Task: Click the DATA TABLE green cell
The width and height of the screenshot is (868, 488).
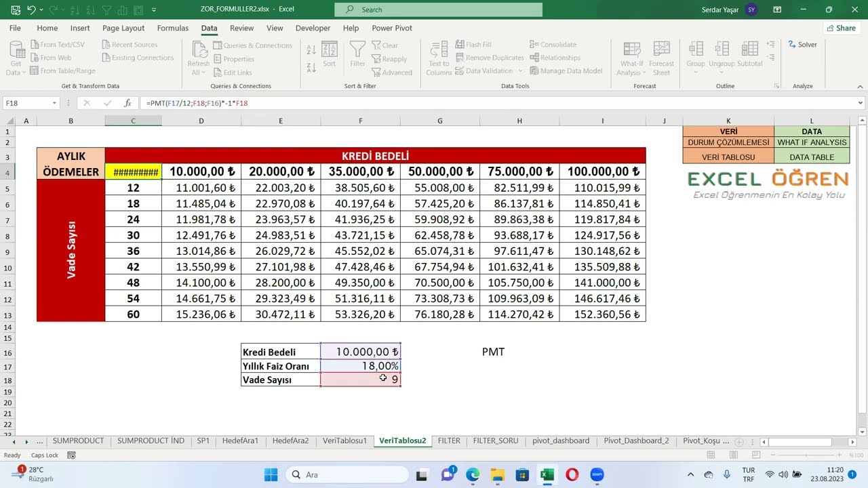Action: point(812,157)
